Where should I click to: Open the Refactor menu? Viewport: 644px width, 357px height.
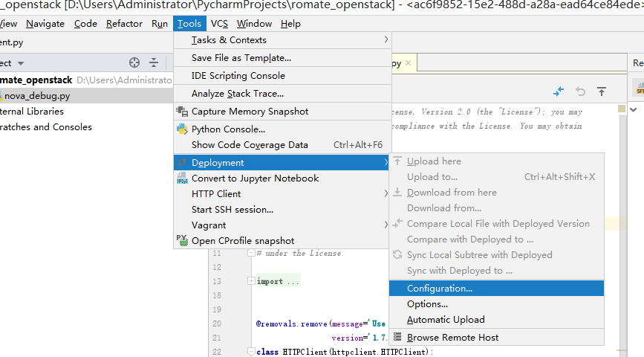124,24
